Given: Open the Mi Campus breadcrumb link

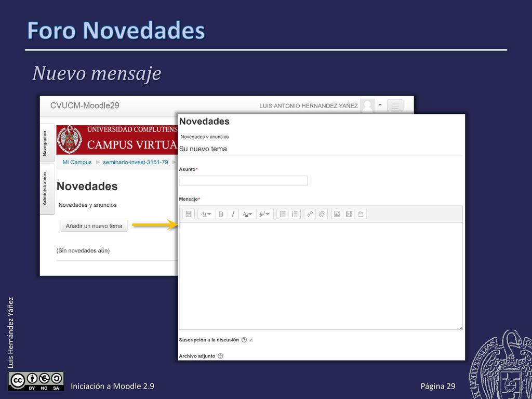Looking at the screenshot, I should tap(77, 162).
